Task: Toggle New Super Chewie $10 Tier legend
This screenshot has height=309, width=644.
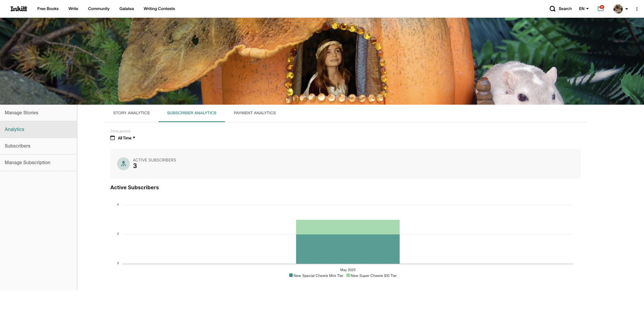Action: tap(372, 276)
